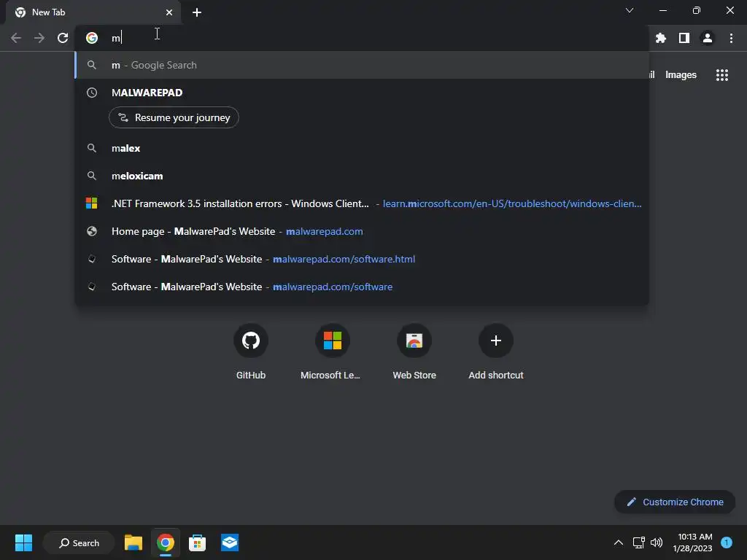Click the taskbar Search box
Screen dimensions: 747x560
coord(79,542)
